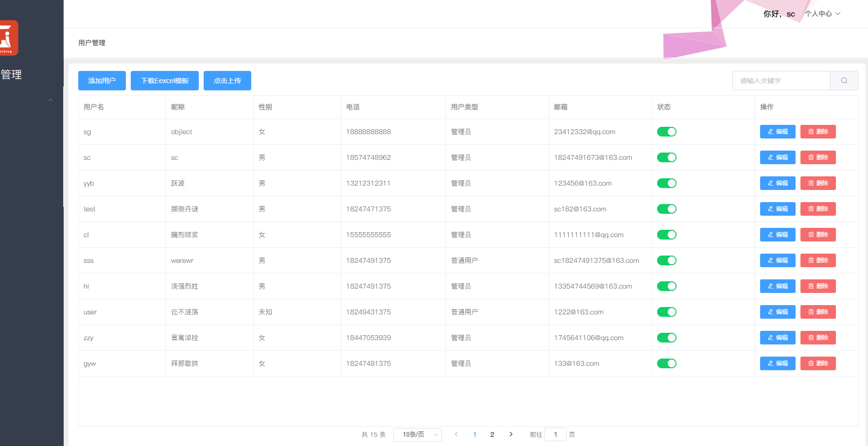This screenshot has width=868, height=446.
Task: Edit the sc user row
Action: pyautogui.click(x=778, y=157)
